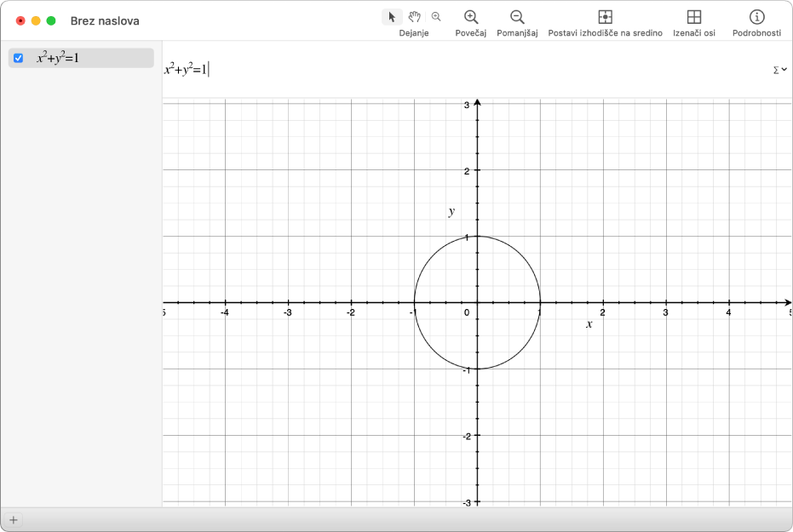Select the x²+y²=1 entry in sidebar
The width and height of the screenshot is (793, 532).
coord(81,58)
